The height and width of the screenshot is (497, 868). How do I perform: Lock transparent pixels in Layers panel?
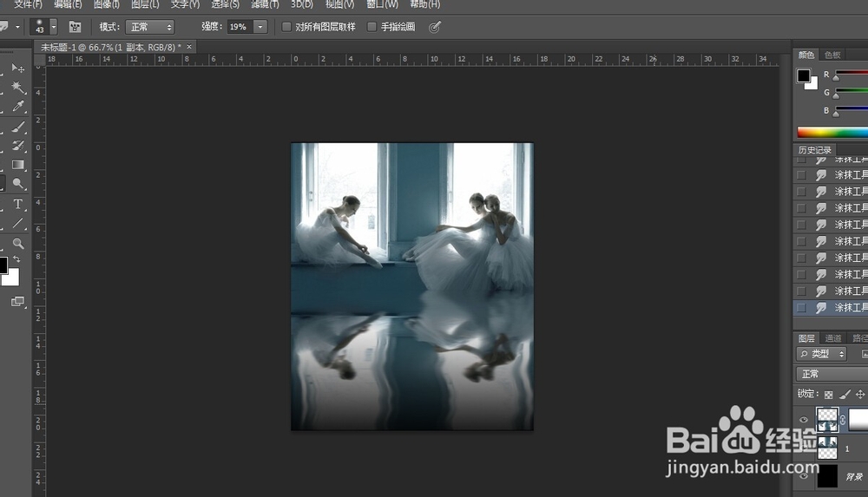coord(828,395)
